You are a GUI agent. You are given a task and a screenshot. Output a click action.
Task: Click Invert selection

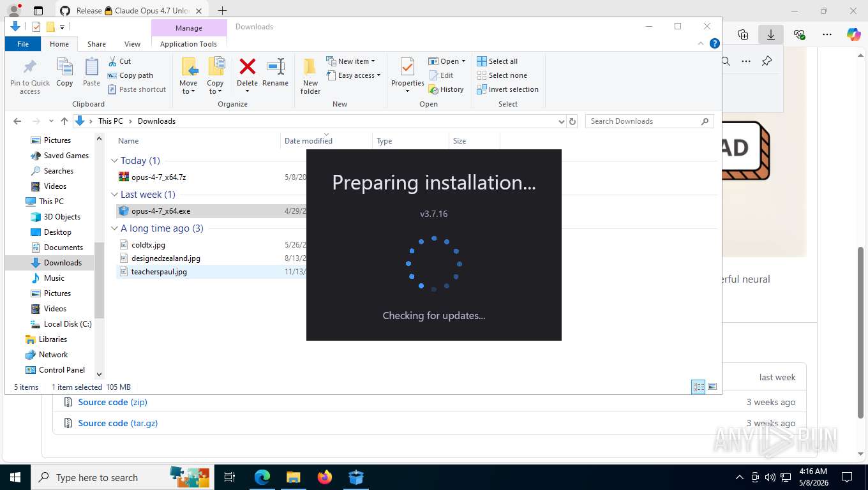[507, 89]
